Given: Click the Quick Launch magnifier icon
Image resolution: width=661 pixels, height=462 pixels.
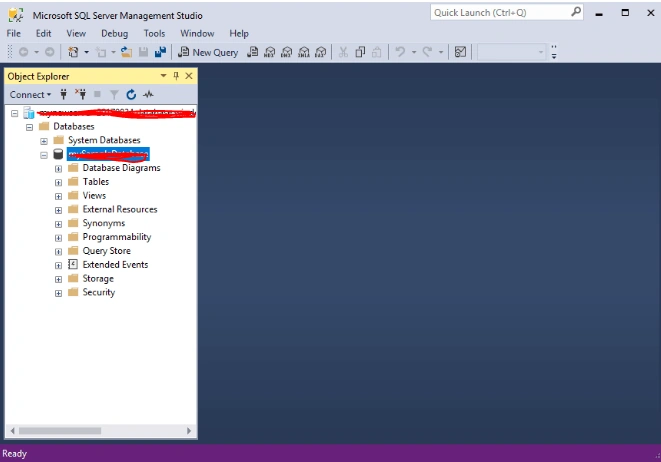Looking at the screenshot, I should pyautogui.click(x=576, y=12).
